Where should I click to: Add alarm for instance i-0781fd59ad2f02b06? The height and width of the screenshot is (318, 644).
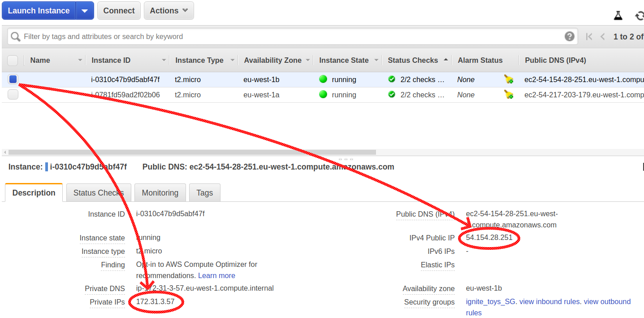(509, 95)
